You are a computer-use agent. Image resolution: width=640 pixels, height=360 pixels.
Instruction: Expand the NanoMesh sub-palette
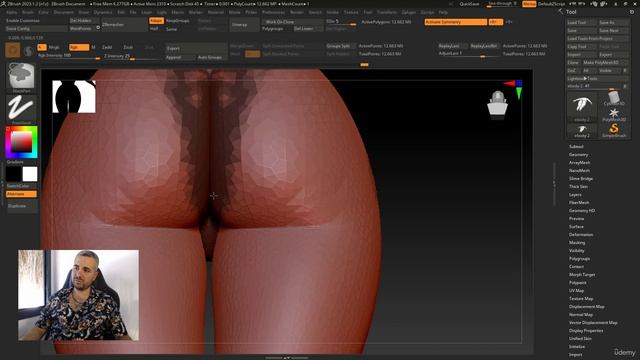(579, 171)
